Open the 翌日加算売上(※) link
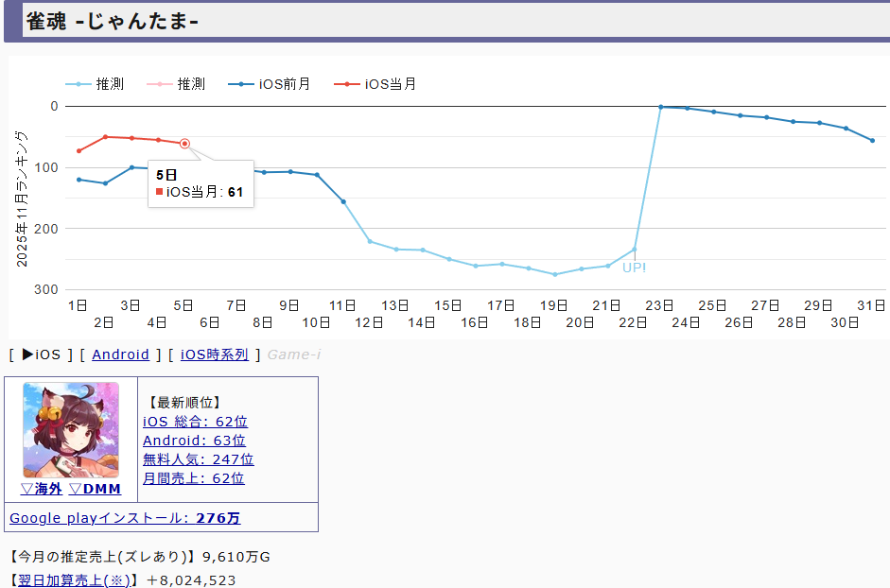 click(75, 579)
